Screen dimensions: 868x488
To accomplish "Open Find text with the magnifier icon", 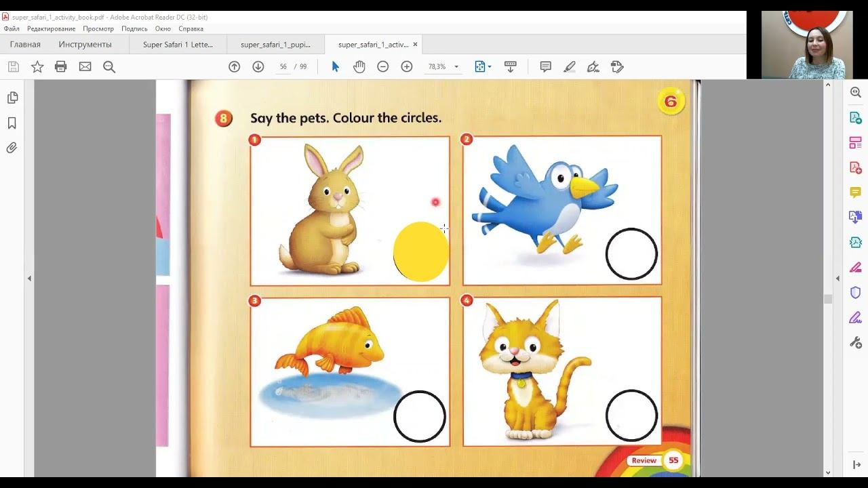I will pos(109,66).
